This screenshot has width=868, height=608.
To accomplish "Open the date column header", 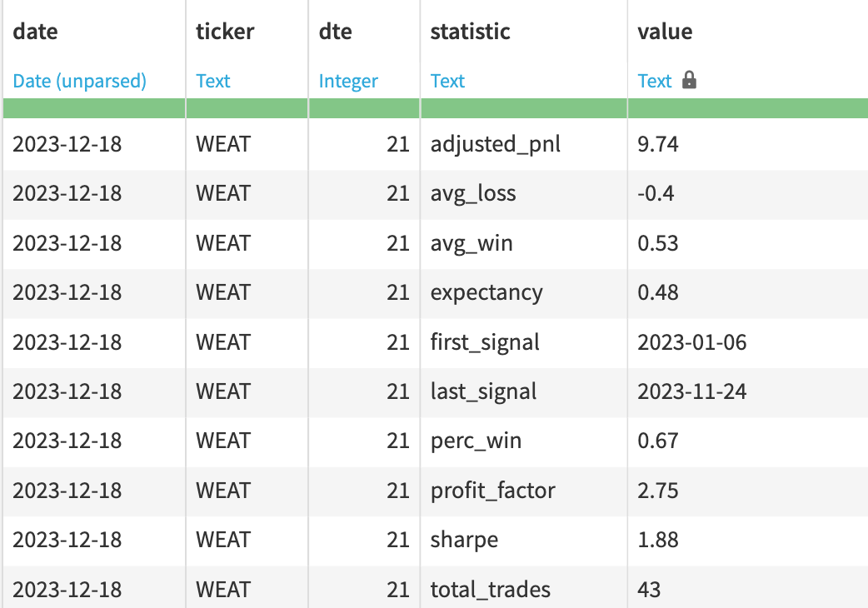I will pyautogui.click(x=36, y=32).
